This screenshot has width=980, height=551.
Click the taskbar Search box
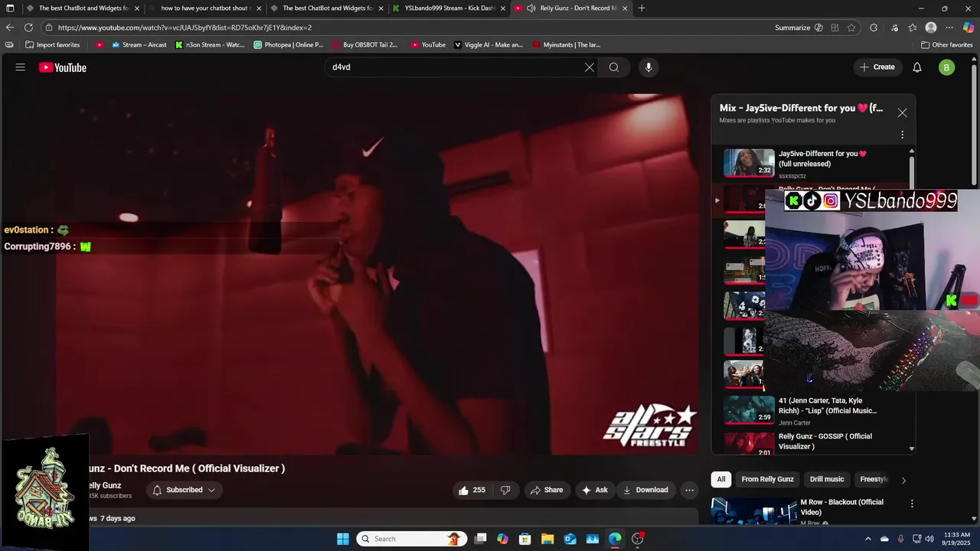coord(411,539)
